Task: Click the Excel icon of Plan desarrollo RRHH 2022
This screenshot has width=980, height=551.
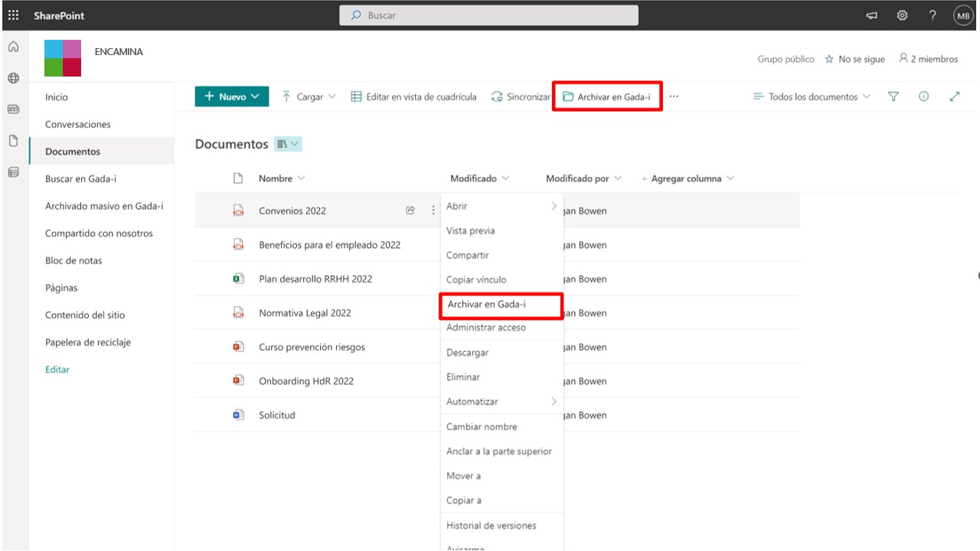Action: (238, 279)
